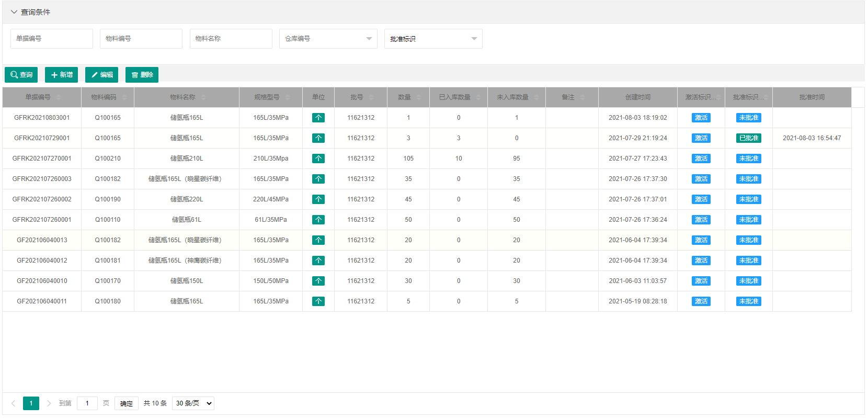Click the 删除 delete button
868x418 pixels.
142,75
